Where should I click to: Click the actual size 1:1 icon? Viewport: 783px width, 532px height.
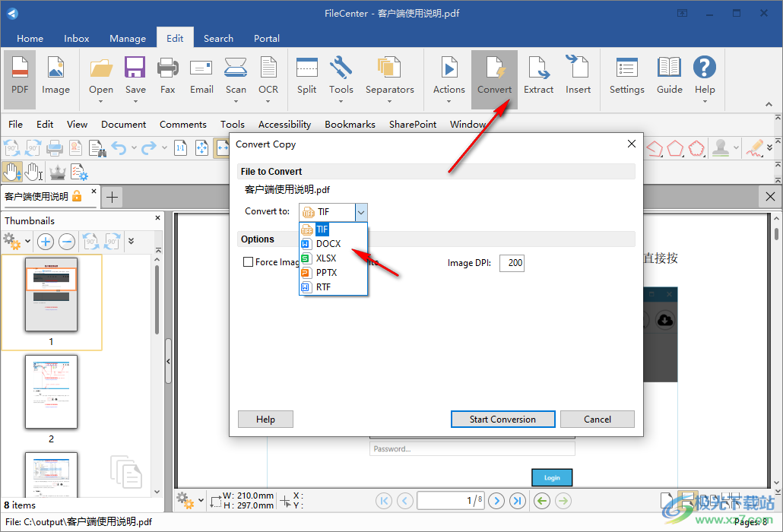pos(181,148)
